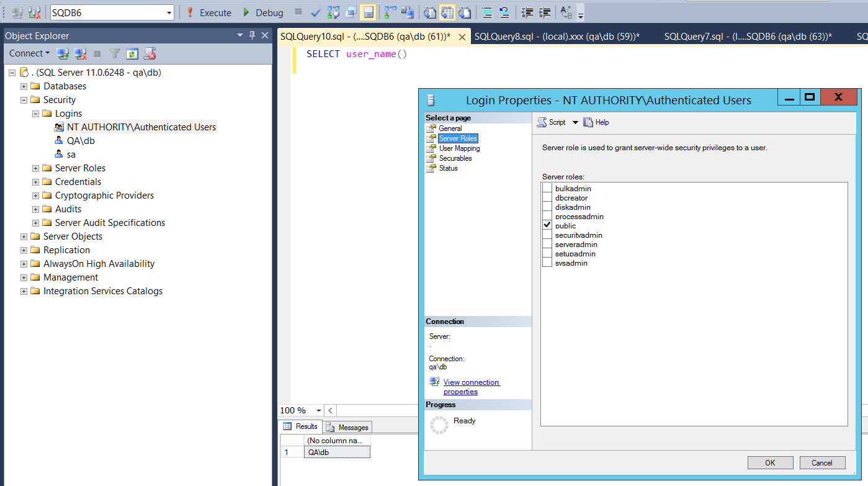
Task: Open the 100 % zoom dropdown
Action: [x=319, y=410]
